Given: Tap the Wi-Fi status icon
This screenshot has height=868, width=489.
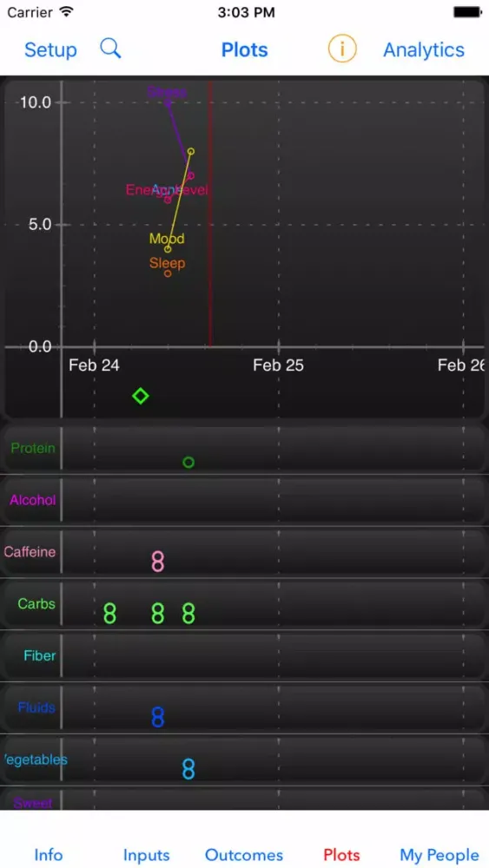Looking at the screenshot, I should tap(67, 11).
